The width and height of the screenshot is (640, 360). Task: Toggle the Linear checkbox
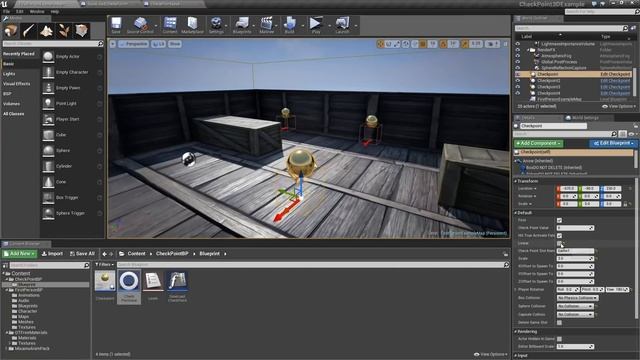pyautogui.click(x=559, y=243)
